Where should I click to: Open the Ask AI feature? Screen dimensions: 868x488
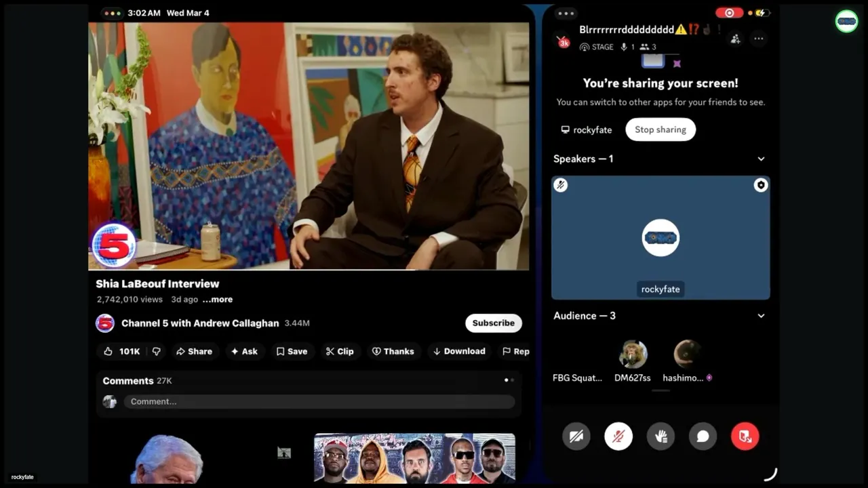coord(244,351)
